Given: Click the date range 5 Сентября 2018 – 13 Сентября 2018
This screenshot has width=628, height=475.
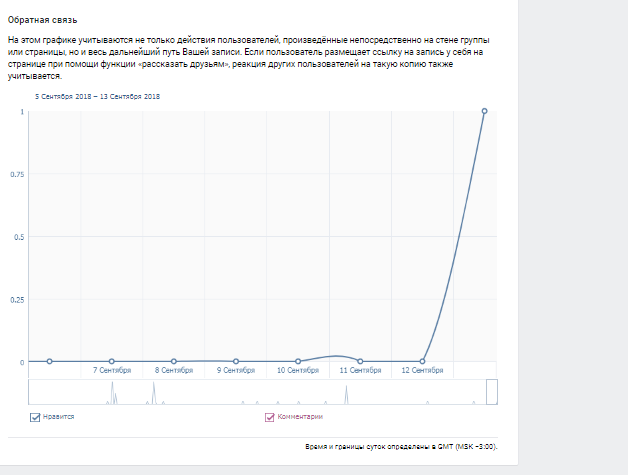Looking at the screenshot, I should (97, 97).
